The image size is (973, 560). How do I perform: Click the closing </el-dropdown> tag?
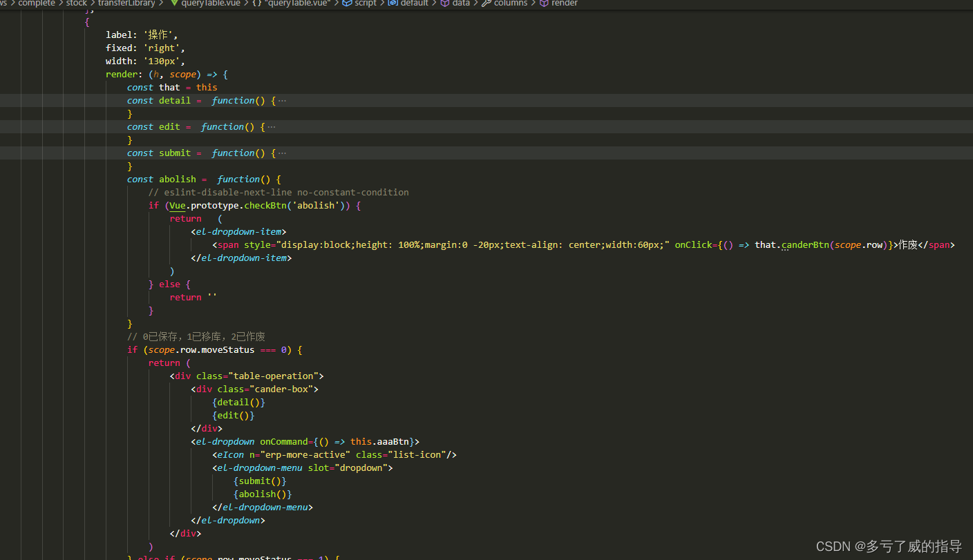point(228,521)
